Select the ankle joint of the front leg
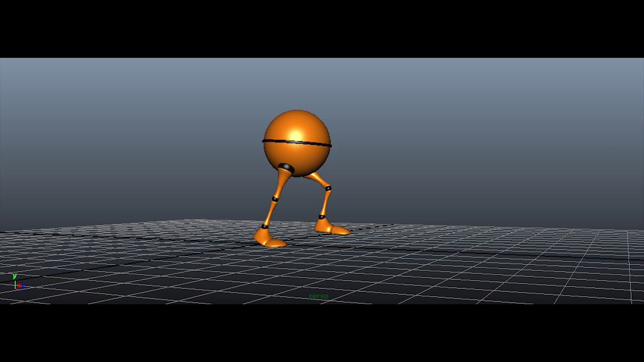 pos(265,226)
